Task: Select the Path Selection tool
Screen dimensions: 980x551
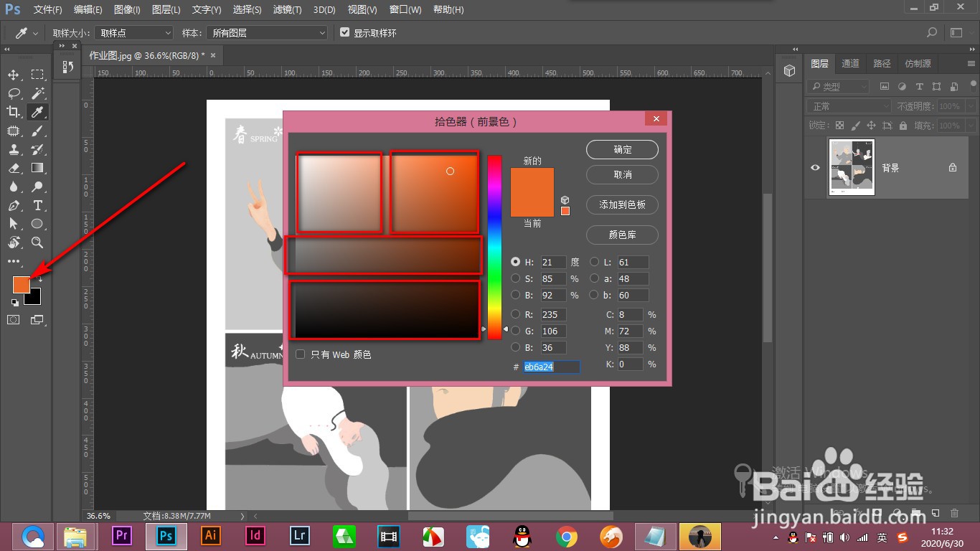Action: pos(14,224)
